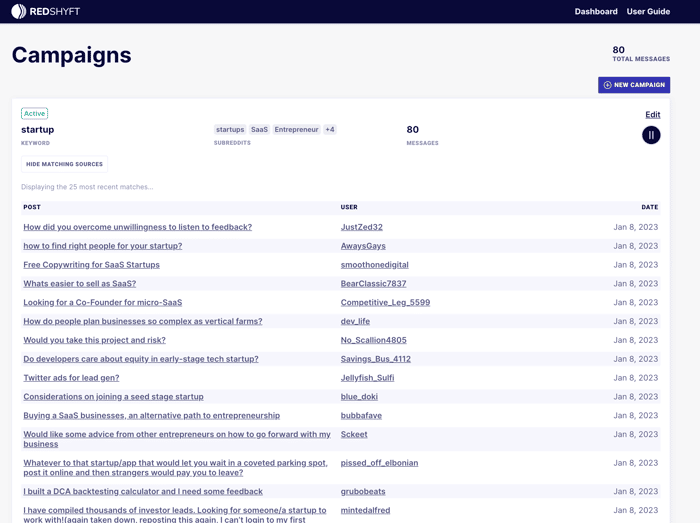Click the RedShyft logo icon
Image resolution: width=700 pixels, height=523 pixels.
coord(19,11)
